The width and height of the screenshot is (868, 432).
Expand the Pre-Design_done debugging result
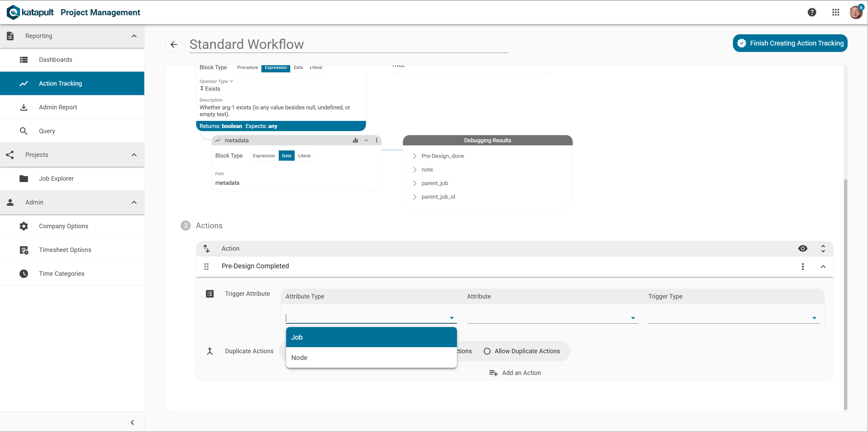pos(414,156)
